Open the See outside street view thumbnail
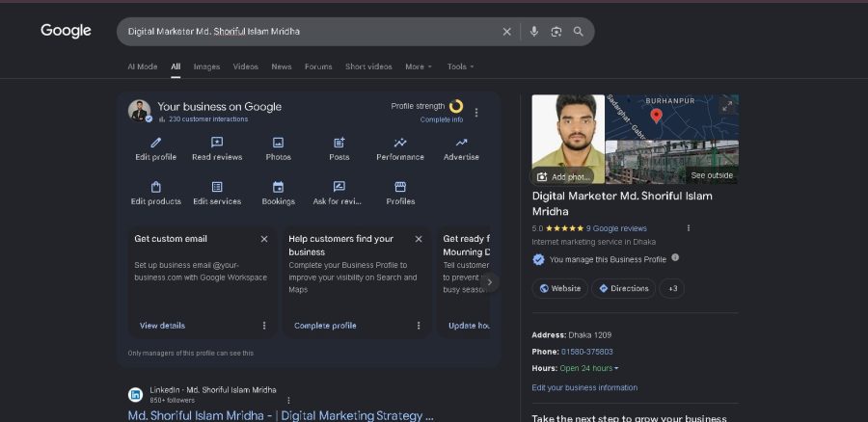 tap(672, 162)
